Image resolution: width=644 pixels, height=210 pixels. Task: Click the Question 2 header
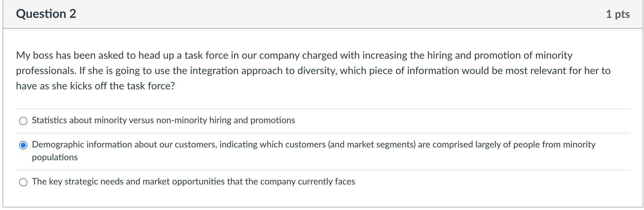pos(46,13)
